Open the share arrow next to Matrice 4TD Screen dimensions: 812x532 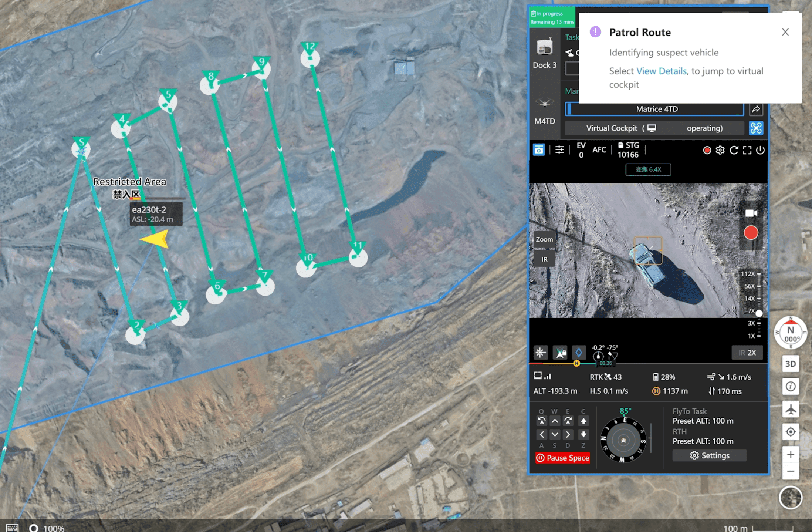tap(755, 109)
